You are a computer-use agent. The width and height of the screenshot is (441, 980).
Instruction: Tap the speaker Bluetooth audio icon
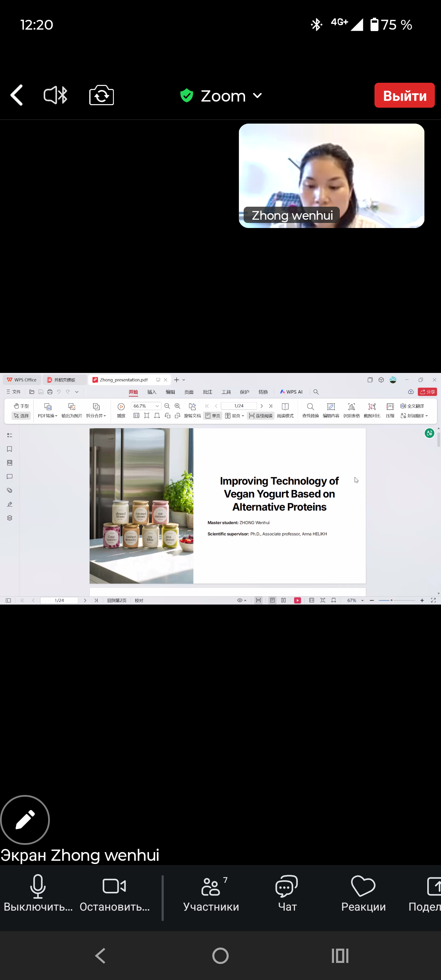click(x=56, y=95)
